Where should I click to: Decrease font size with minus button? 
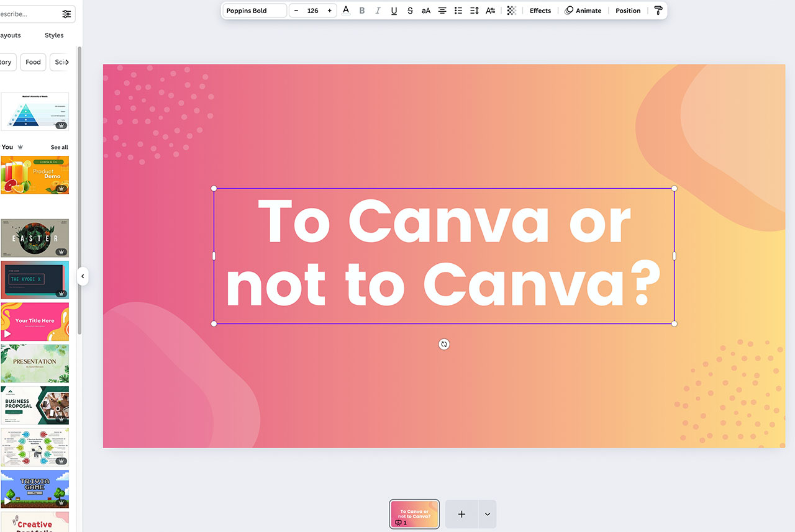(296, 11)
